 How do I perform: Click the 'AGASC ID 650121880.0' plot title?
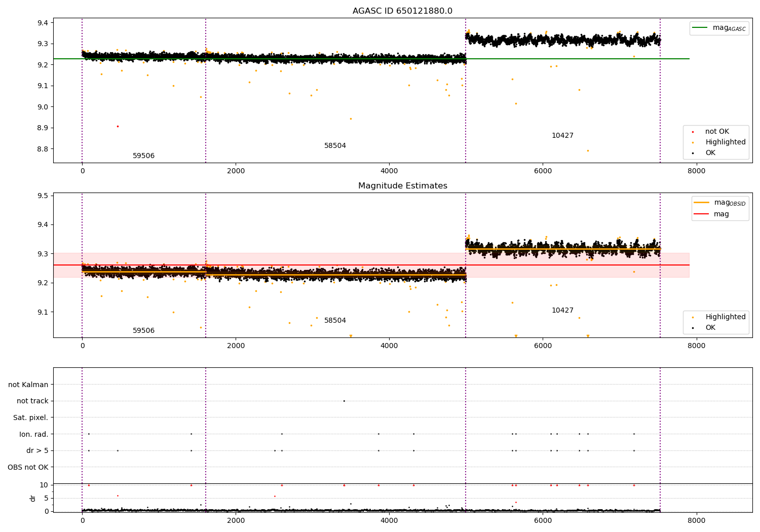[x=402, y=11]
